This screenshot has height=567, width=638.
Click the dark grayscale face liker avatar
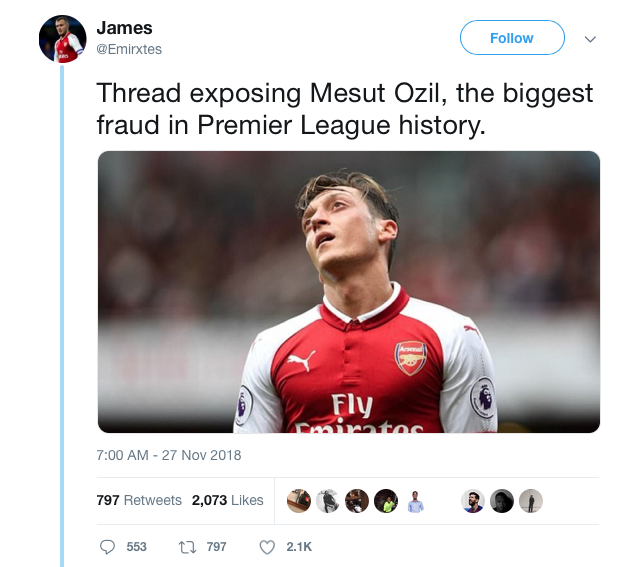(x=502, y=501)
